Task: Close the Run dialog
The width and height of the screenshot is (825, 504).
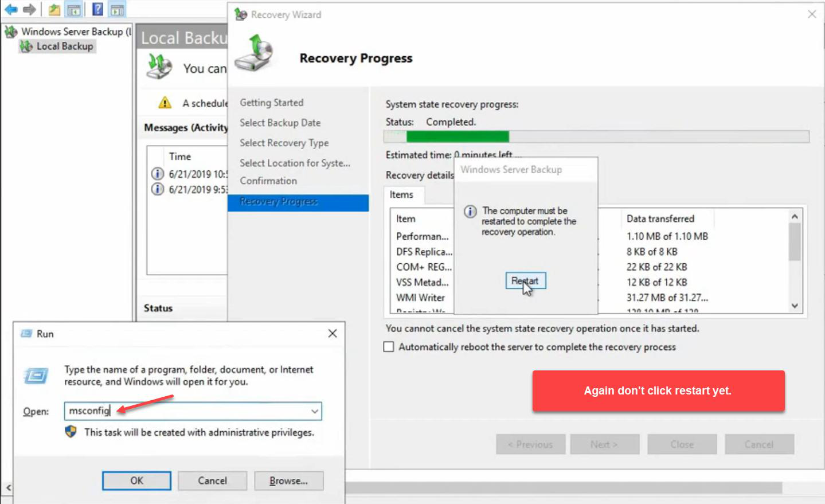Action: pos(333,333)
